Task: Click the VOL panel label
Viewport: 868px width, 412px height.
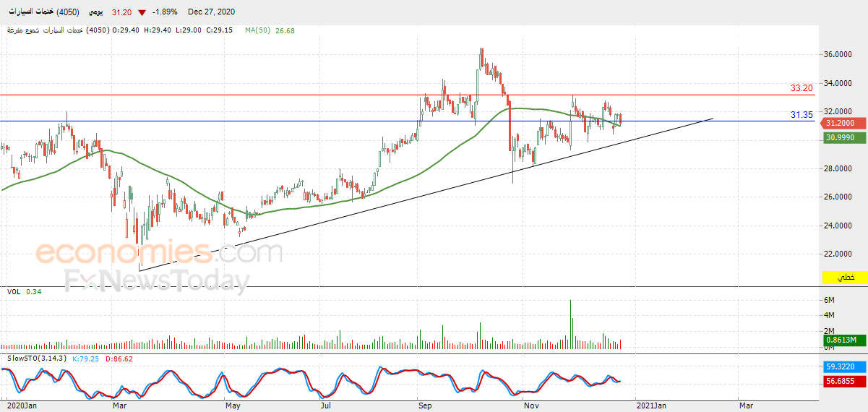Action: (13, 291)
